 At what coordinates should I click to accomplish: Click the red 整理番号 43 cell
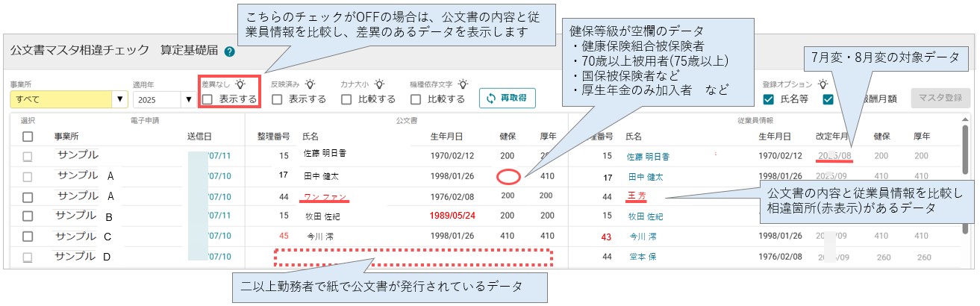tap(606, 237)
